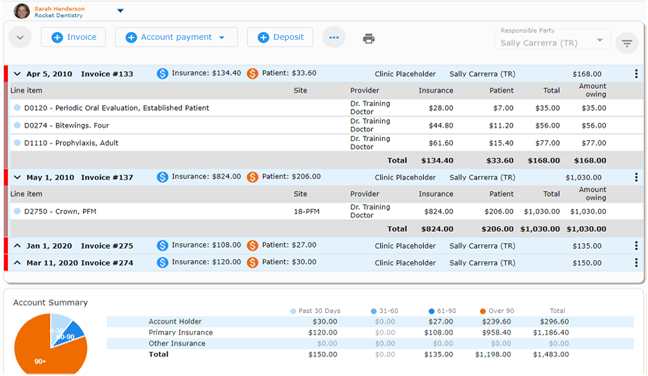Open the Account payment dropdown arrow
This screenshot has width=648, height=376.
pyautogui.click(x=222, y=38)
